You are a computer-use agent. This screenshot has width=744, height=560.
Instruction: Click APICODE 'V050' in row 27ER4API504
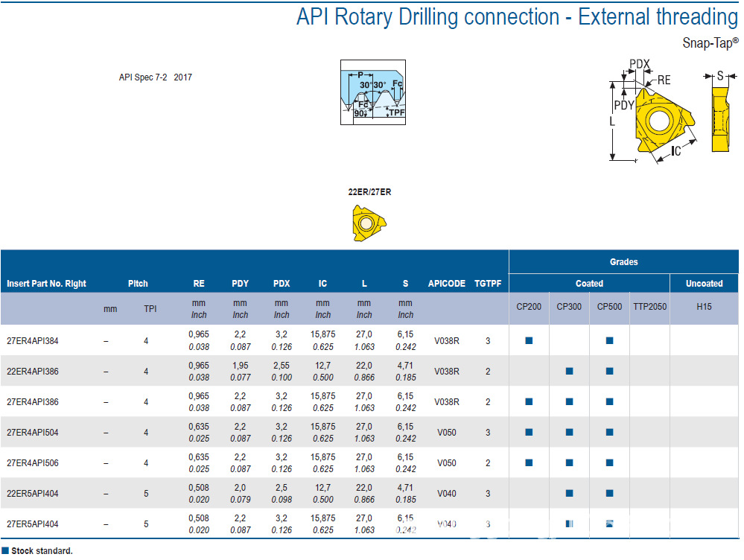(447, 433)
